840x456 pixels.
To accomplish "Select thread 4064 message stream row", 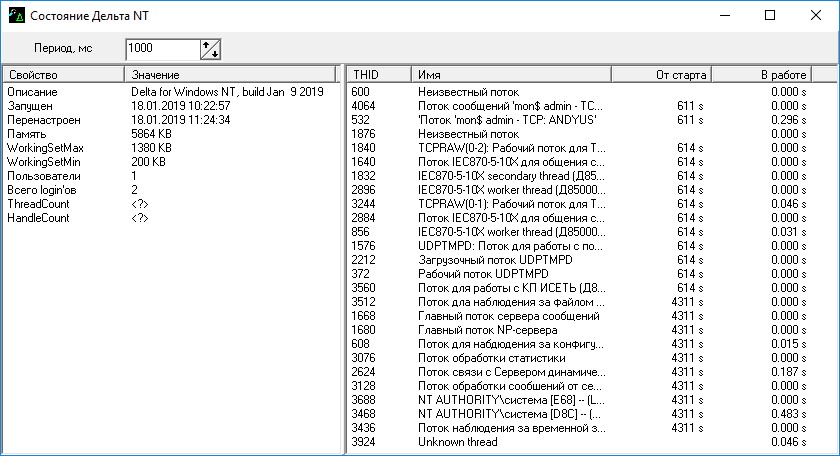I will coord(510,106).
